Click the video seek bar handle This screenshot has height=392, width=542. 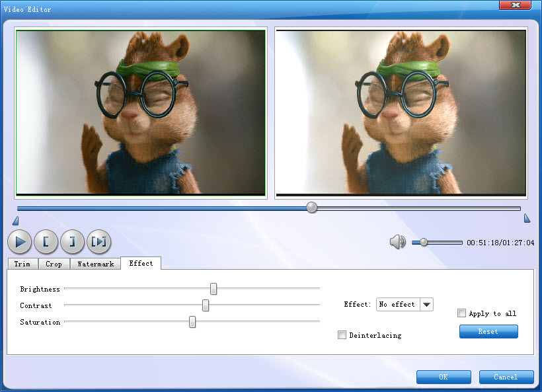[x=311, y=208]
